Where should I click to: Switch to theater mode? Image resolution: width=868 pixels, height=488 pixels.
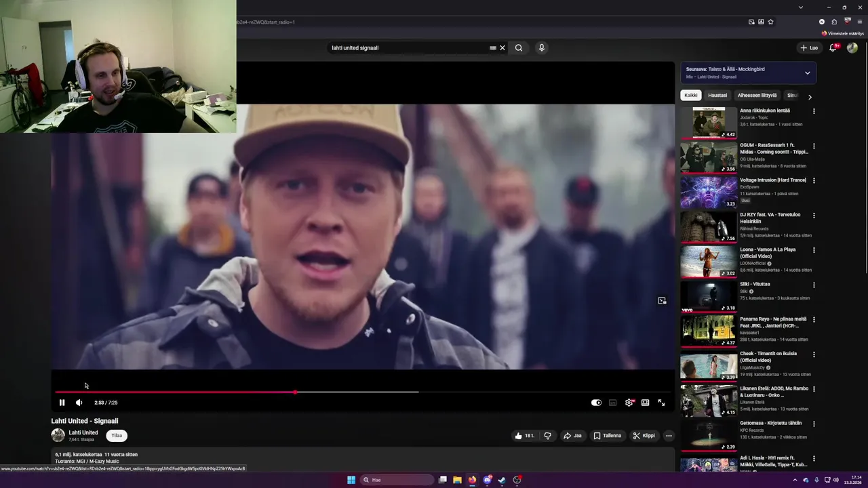[x=645, y=403]
